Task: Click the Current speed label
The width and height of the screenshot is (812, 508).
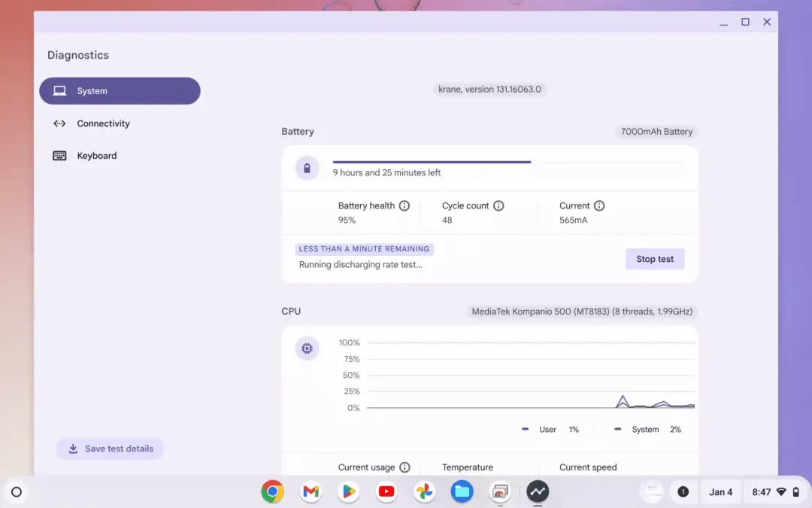Action: pyautogui.click(x=588, y=467)
